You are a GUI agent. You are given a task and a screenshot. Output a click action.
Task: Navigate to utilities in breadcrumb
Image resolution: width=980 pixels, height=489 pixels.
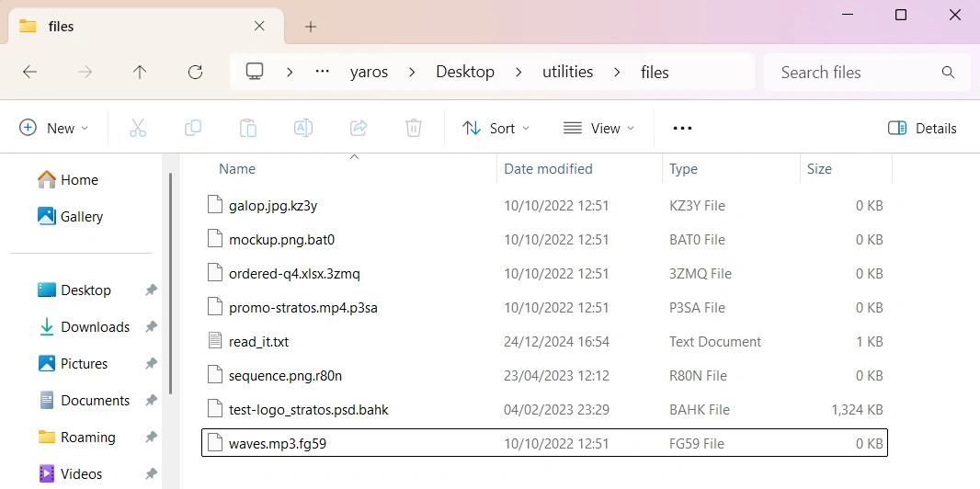[567, 72]
